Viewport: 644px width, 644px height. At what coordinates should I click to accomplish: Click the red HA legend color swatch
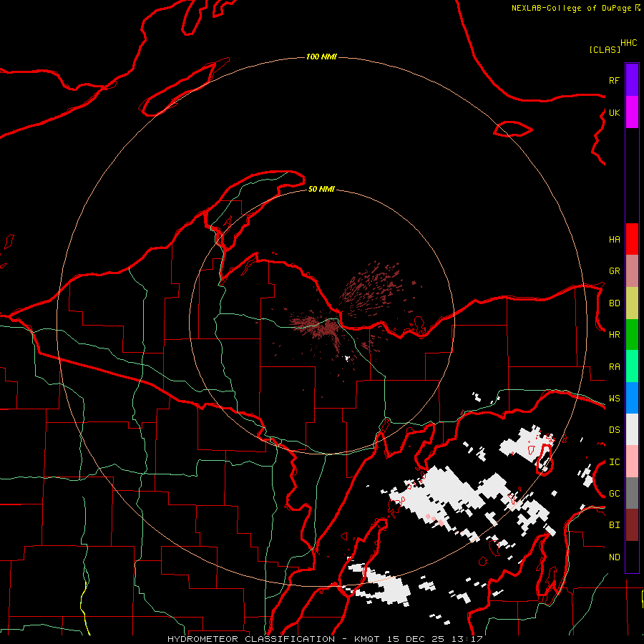(x=632, y=239)
